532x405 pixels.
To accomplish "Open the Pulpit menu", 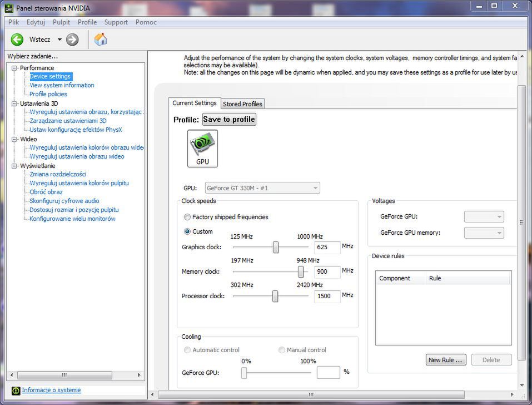I will coord(61,22).
